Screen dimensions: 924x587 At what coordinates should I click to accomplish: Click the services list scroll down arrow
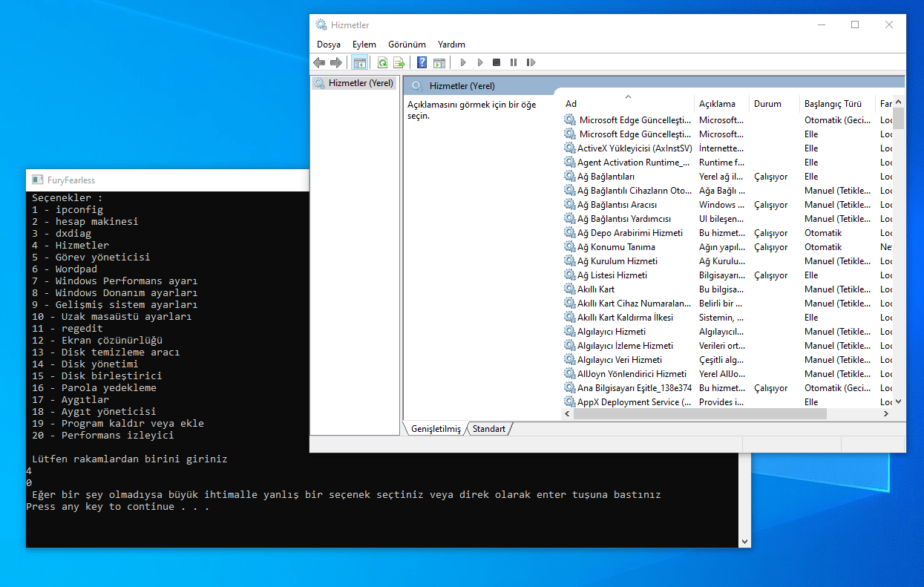coord(899,401)
